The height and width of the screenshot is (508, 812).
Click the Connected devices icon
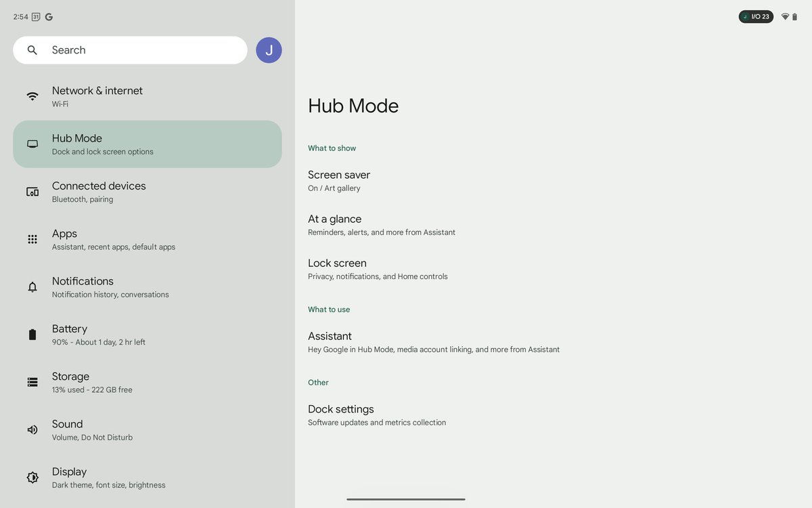point(32,191)
